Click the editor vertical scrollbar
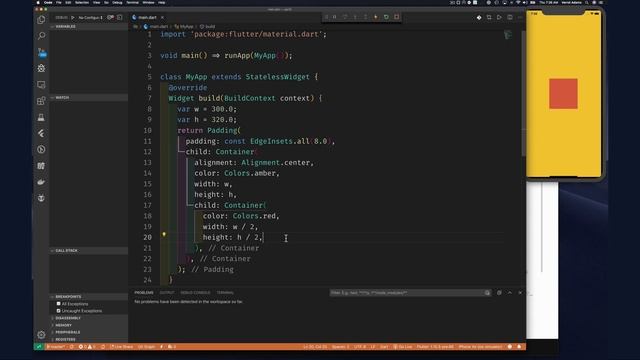The width and height of the screenshot is (640, 360). click(523, 93)
